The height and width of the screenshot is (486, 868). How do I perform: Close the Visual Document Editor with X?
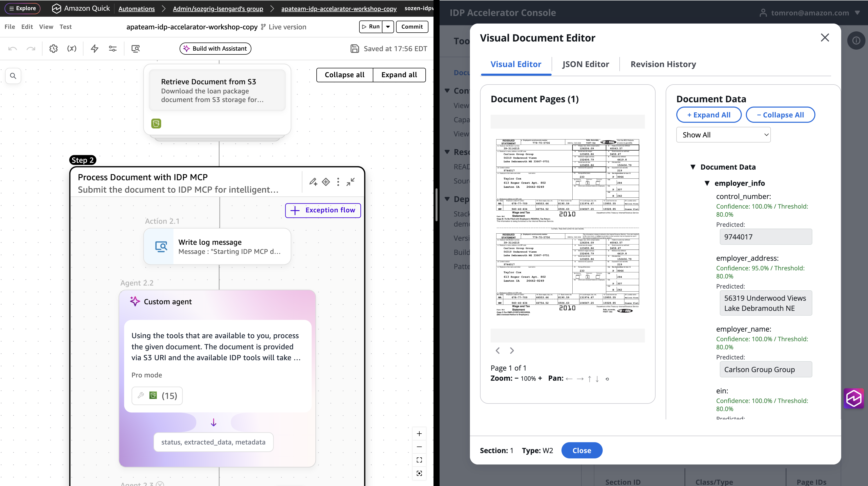pyautogui.click(x=825, y=37)
